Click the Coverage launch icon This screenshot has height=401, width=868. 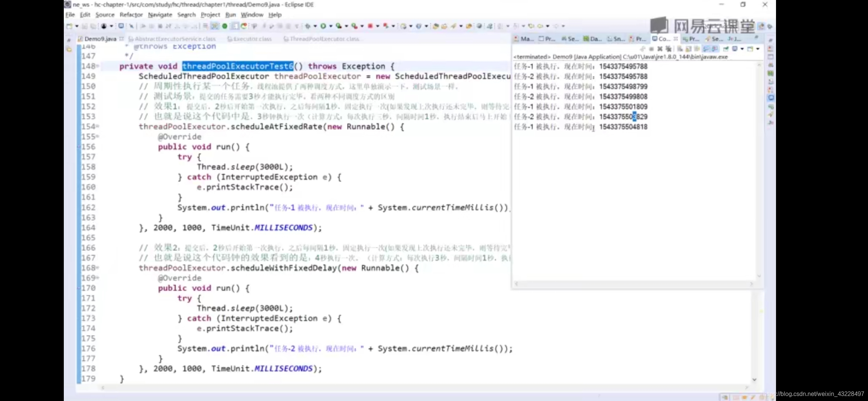pos(339,26)
